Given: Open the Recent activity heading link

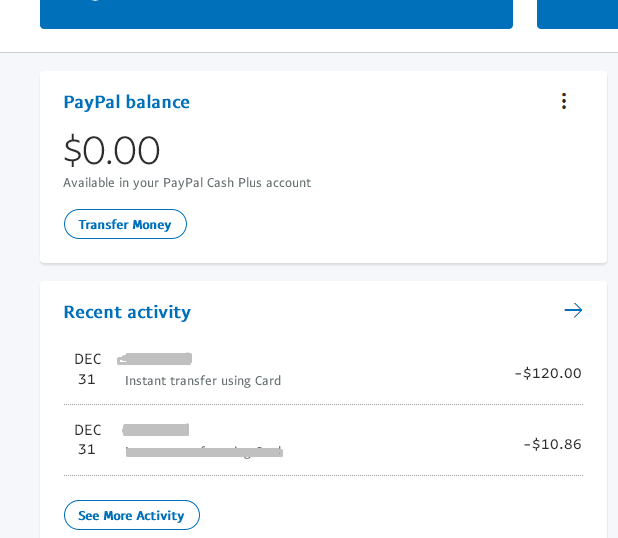Looking at the screenshot, I should 127,312.
